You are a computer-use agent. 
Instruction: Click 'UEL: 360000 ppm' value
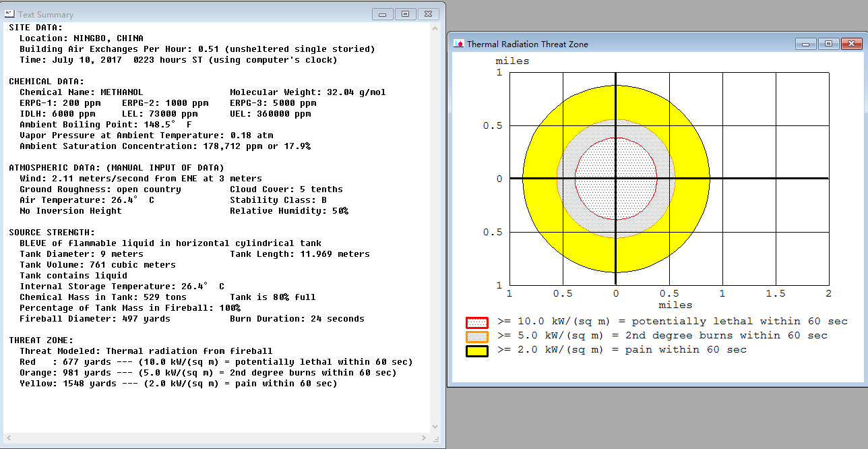pyautogui.click(x=270, y=114)
